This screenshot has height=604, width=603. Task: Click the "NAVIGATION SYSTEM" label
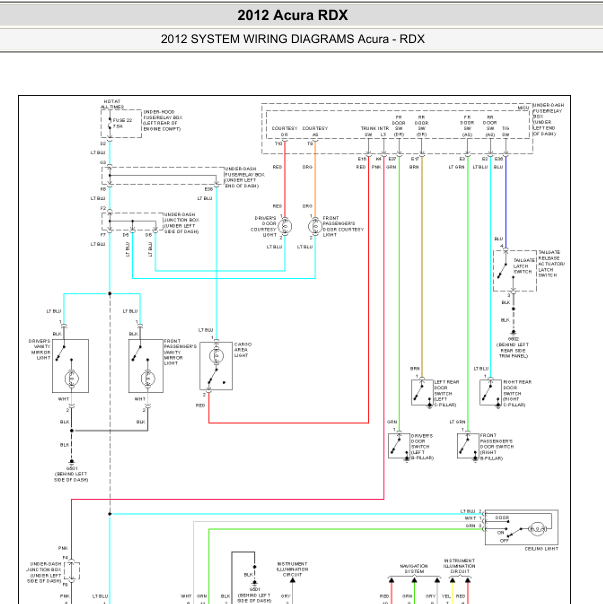(414, 569)
